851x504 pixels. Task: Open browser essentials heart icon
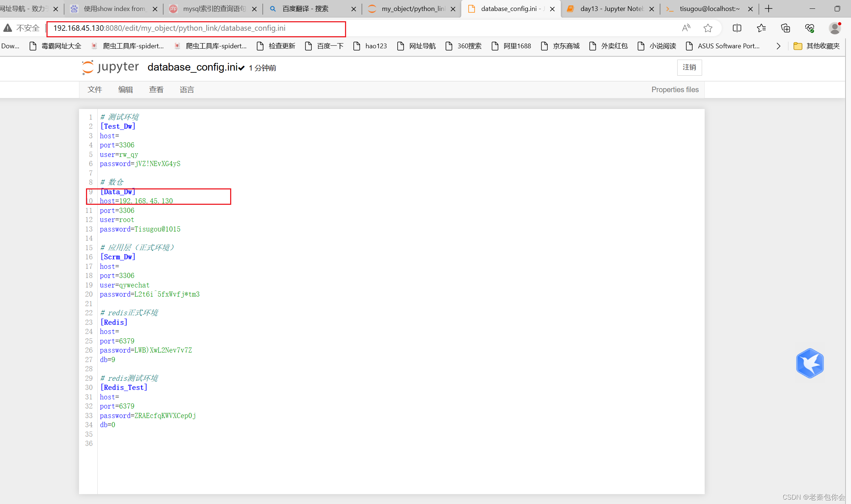click(x=810, y=28)
